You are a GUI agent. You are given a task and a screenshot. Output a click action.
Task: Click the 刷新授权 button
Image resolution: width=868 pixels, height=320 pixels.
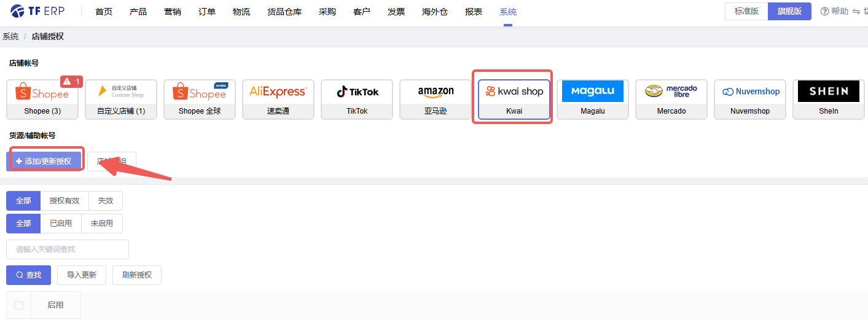click(x=137, y=275)
